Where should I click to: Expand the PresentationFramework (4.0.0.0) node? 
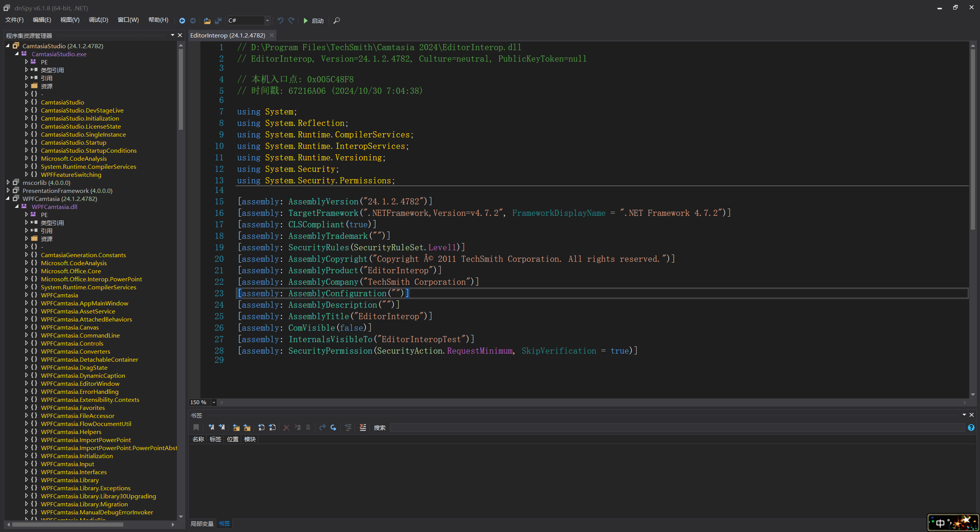coord(8,191)
